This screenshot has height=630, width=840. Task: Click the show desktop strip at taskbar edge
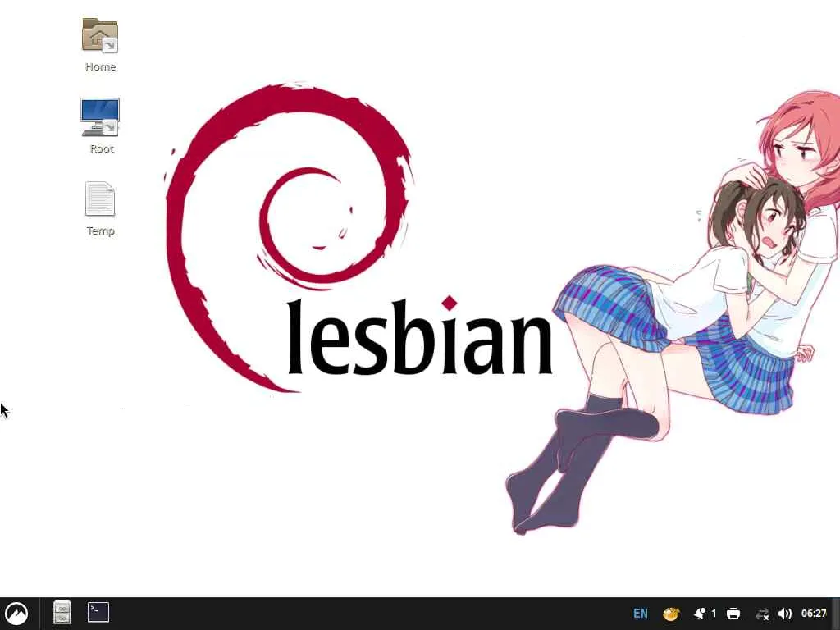coord(836,614)
